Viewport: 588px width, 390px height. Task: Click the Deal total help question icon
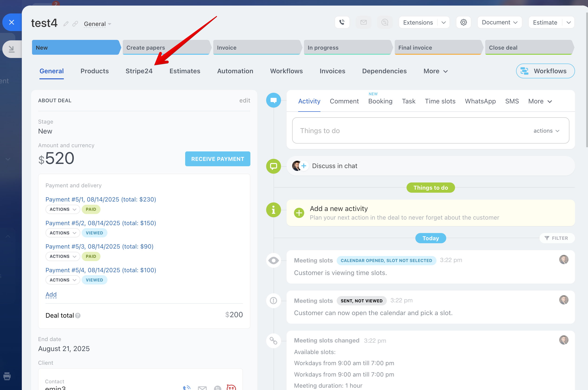pos(78,315)
